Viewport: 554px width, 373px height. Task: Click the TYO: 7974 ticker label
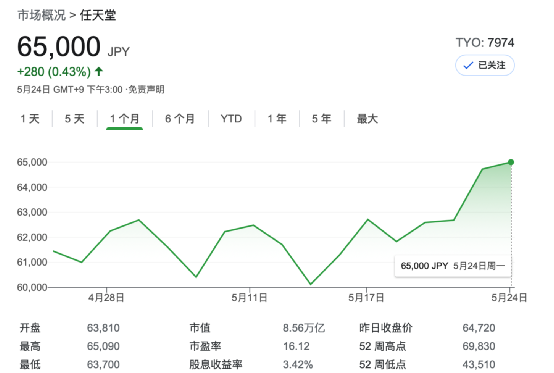coord(485,43)
